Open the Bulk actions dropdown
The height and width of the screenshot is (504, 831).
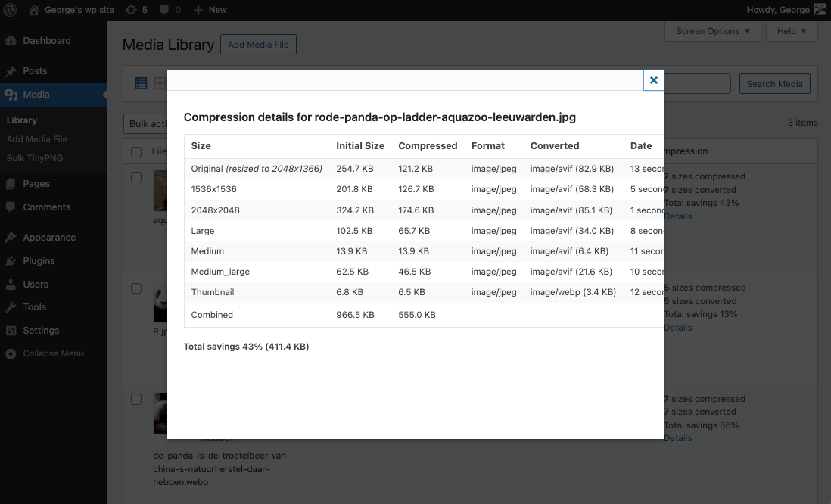click(x=145, y=123)
